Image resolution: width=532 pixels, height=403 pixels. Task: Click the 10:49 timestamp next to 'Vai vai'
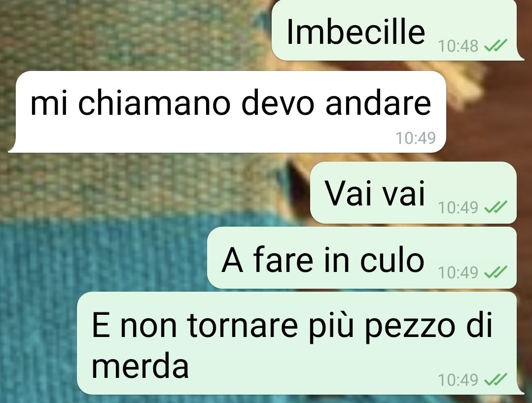click(458, 207)
